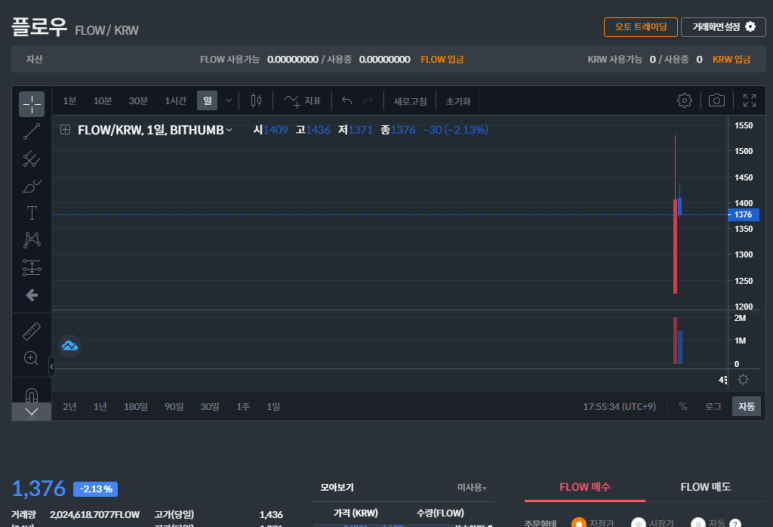773x527 pixels.
Task: Set chart range to 1년
Action: 100,407
